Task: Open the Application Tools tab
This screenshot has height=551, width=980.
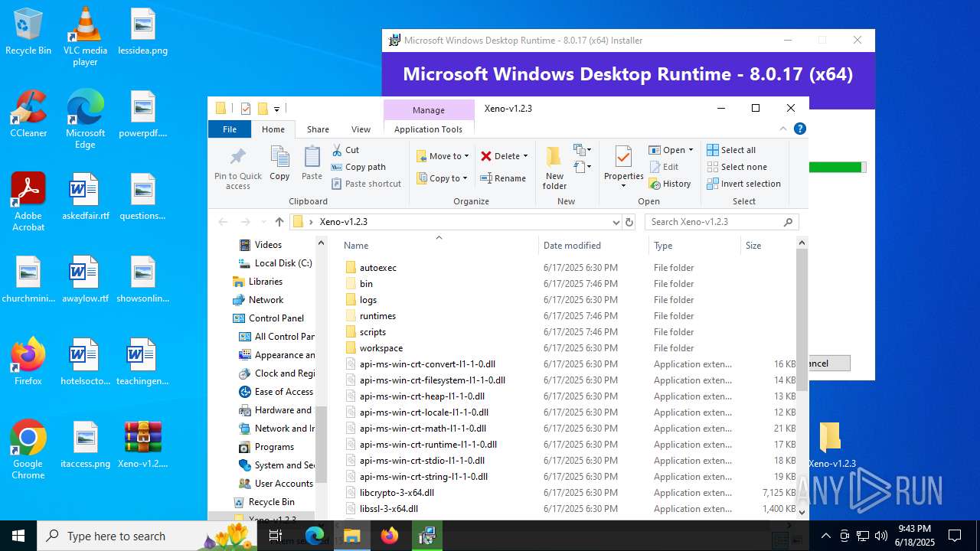Action: tap(428, 129)
